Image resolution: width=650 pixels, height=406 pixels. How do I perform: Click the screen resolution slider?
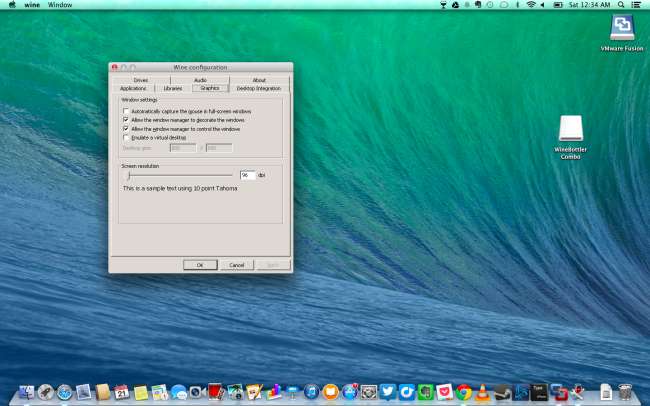click(128, 175)
